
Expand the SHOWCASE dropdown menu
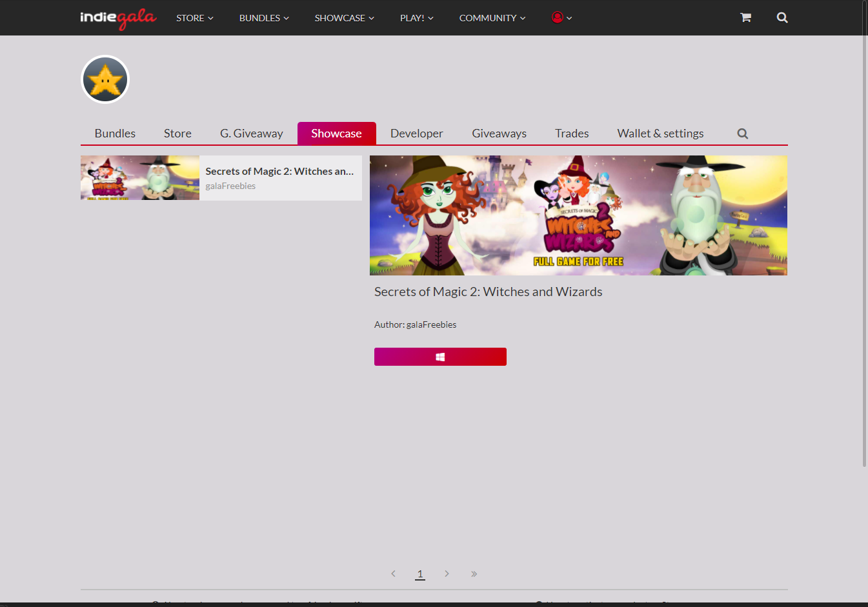pos(344,18)
